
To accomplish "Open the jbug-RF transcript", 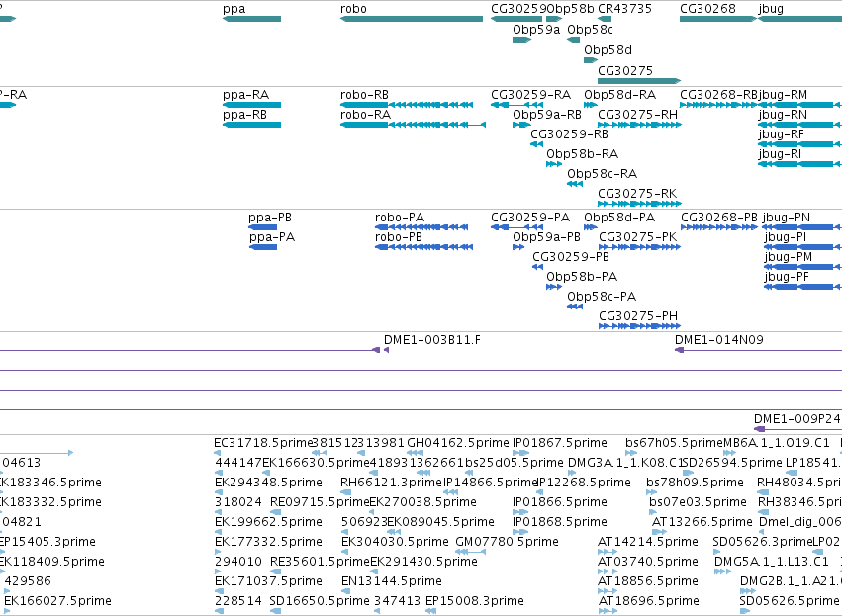I will 800,144.
